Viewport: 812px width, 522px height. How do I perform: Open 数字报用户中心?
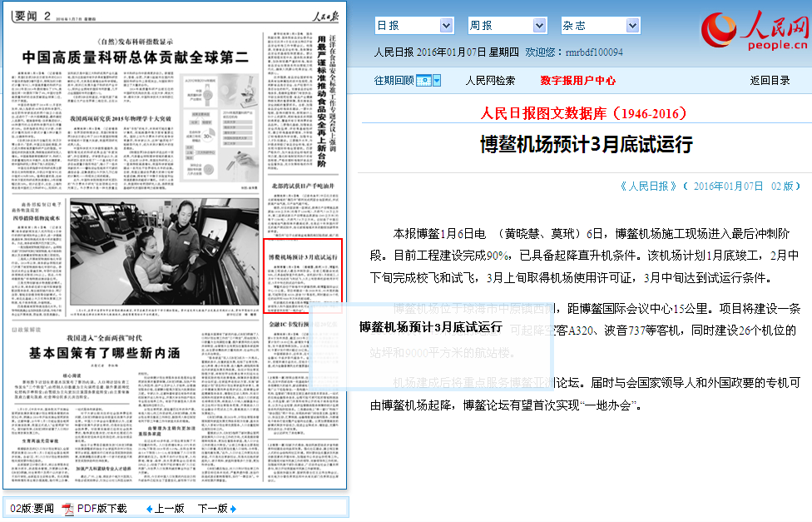(x=578, y=81)
